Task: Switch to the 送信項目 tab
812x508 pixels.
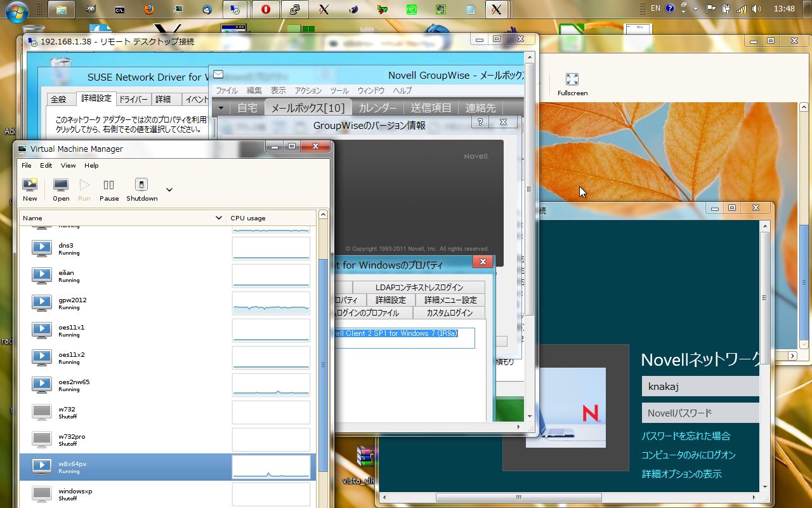Action: pyautogui.click(x=431, y=108)
